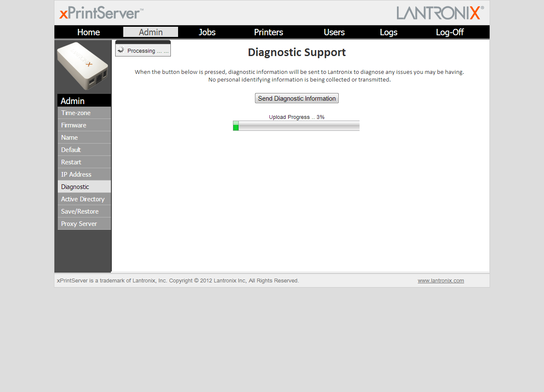The width and height of the screenshot is (544, 392).
Task: Choose Default in the Admin sidebar
Action: (x=84, y=150)
